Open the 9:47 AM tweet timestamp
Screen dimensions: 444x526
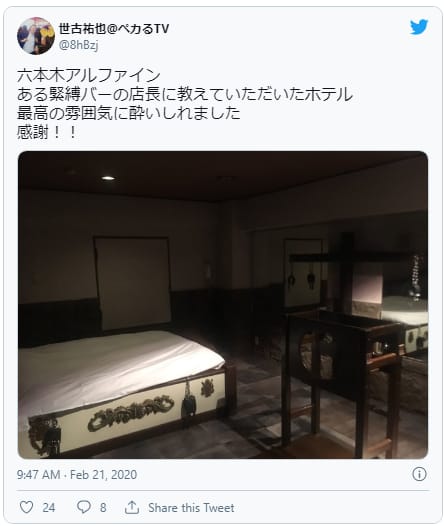39,475
